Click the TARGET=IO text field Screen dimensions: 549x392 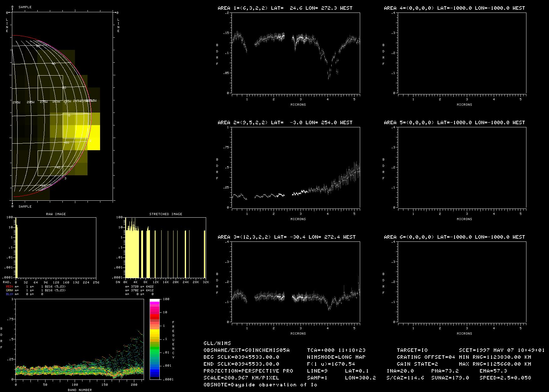pyautogui.click(x=412, y=350)
